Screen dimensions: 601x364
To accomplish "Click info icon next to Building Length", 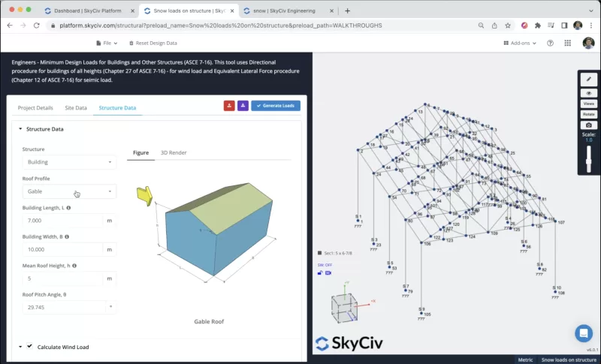I will 68,208.
